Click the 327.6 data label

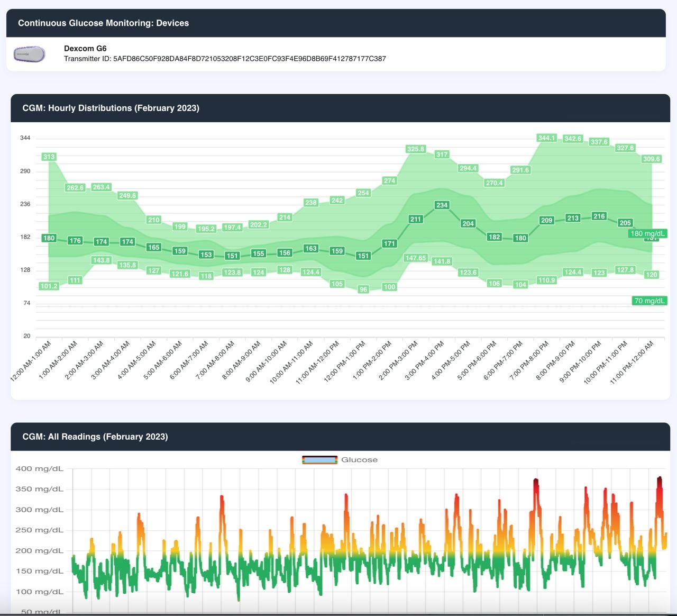(x=625, y=148)
